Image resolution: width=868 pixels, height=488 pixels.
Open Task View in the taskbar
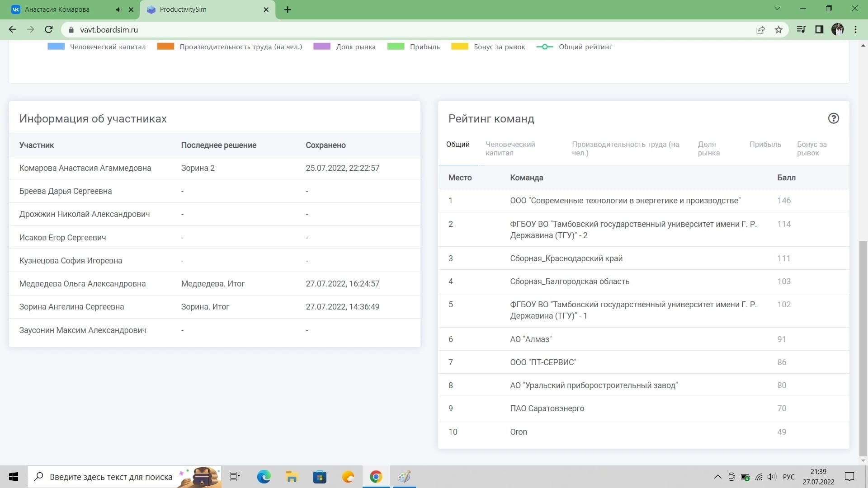click(235, 477)
